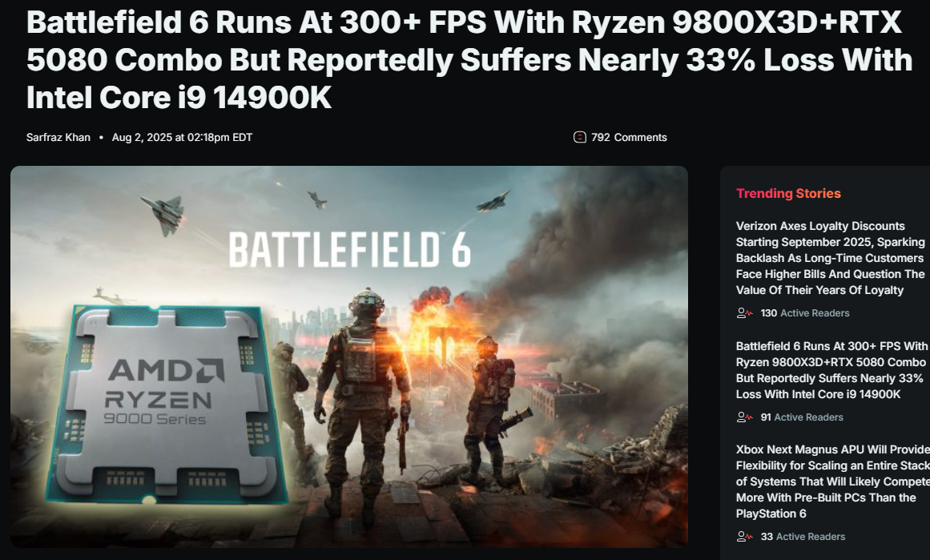Click the comments speech bubble icon
The image size is (930, 560).
click(579, 138)
